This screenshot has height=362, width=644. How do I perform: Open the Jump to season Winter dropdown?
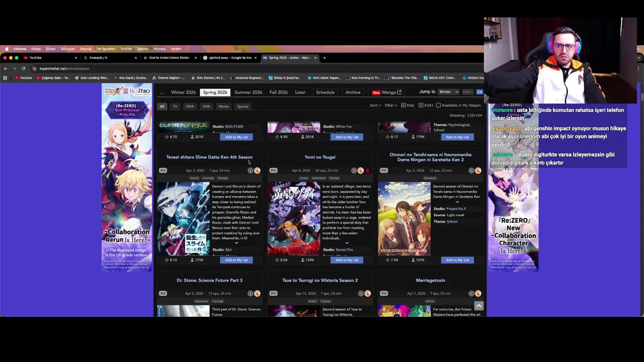[x=448, y=92]
